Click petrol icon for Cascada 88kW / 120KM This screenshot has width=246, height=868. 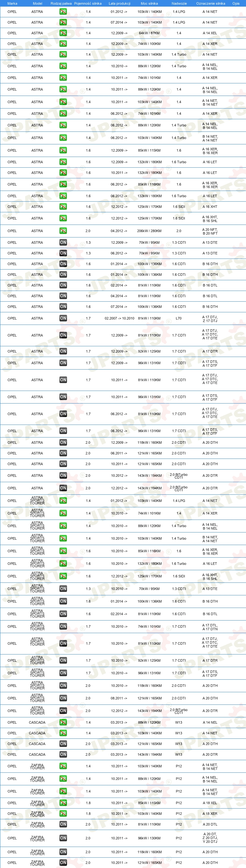[x=63, y=722]
